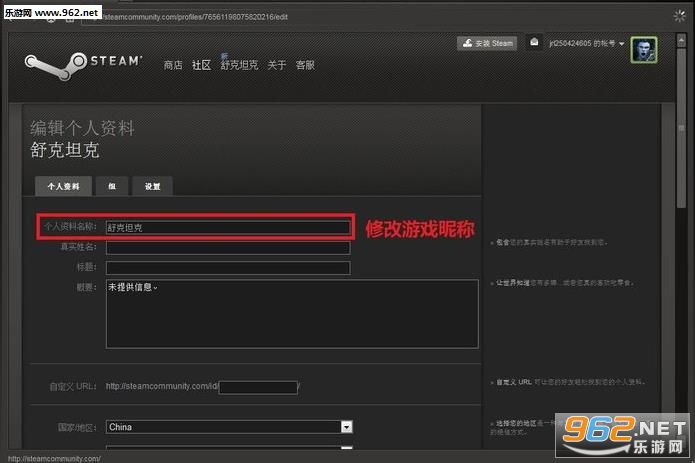This screenshot has width=695, height=463.
Task: Click the 个人资料名称 profile name field
Action: (x=228, y=227)
